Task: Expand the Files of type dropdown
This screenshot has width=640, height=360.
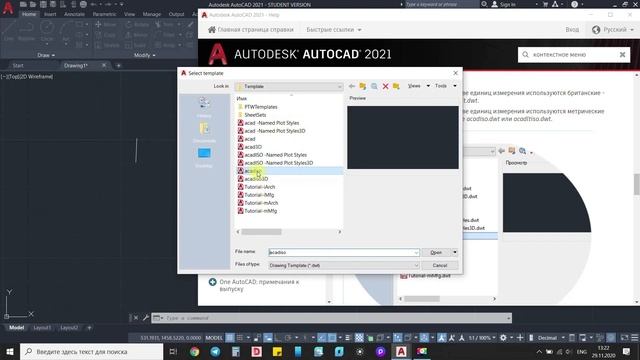Action: coord(416,266)
